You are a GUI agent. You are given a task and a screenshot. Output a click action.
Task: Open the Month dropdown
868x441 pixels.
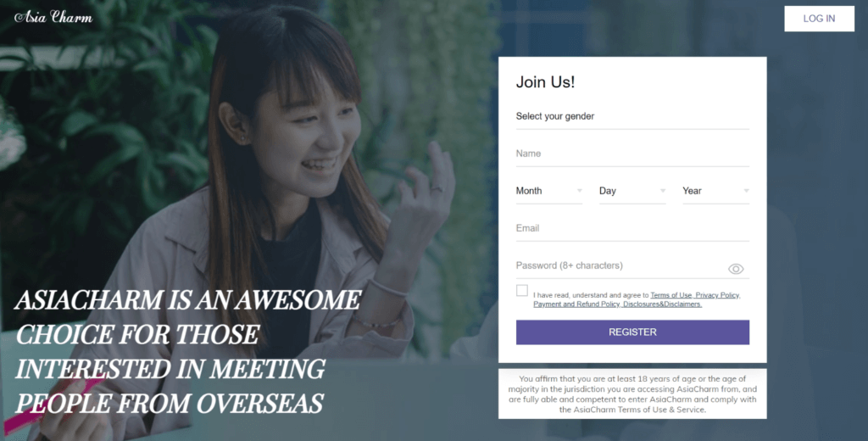coord(549,191)
